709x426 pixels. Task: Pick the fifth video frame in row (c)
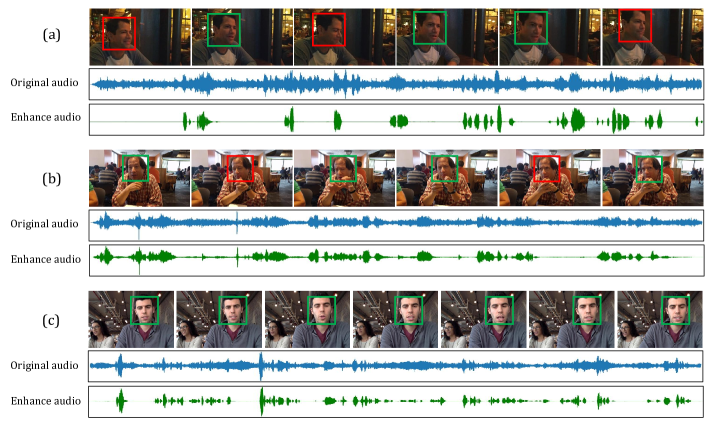coord(483,319)
